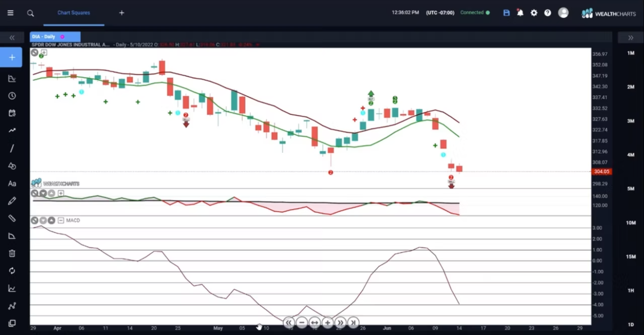Select the 1D timeframe
Viewport: 644px width, 335px height.
coord(631,325)
